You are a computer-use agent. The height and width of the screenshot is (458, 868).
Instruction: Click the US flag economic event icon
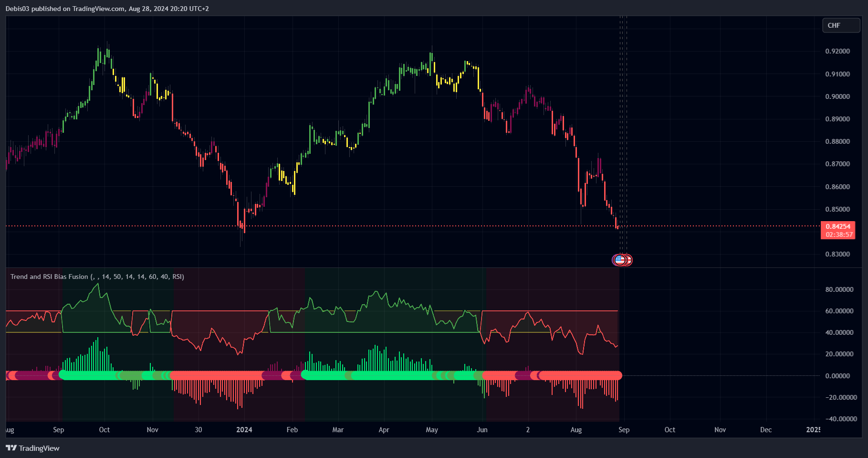click(x=619, y=260)
